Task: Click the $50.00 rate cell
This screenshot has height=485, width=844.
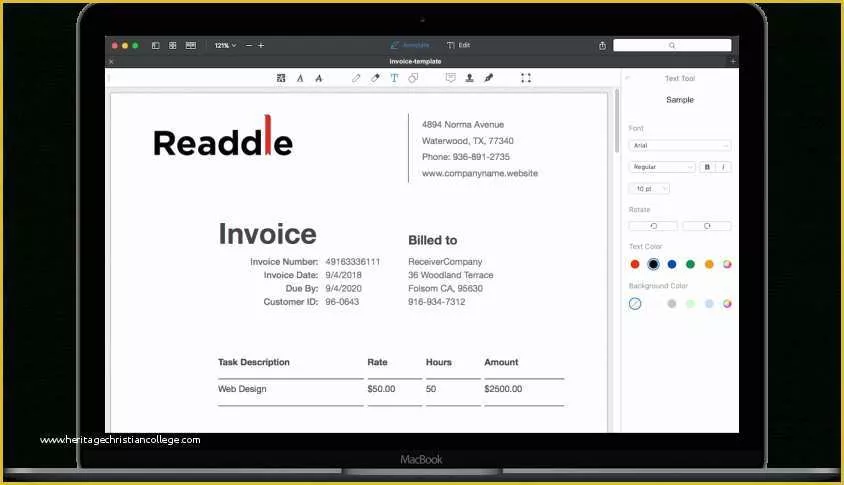Action: pyautogui.click(x=381, y=389)
